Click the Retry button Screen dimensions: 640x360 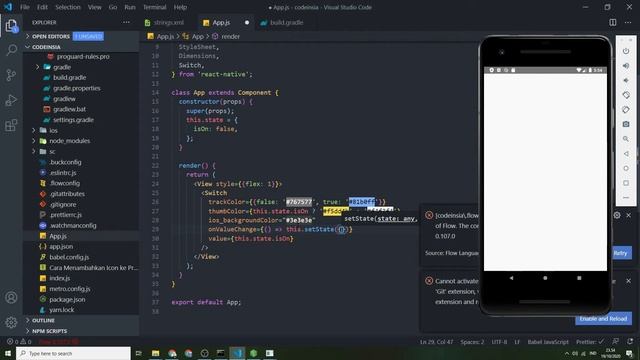[x=620, y=253]
